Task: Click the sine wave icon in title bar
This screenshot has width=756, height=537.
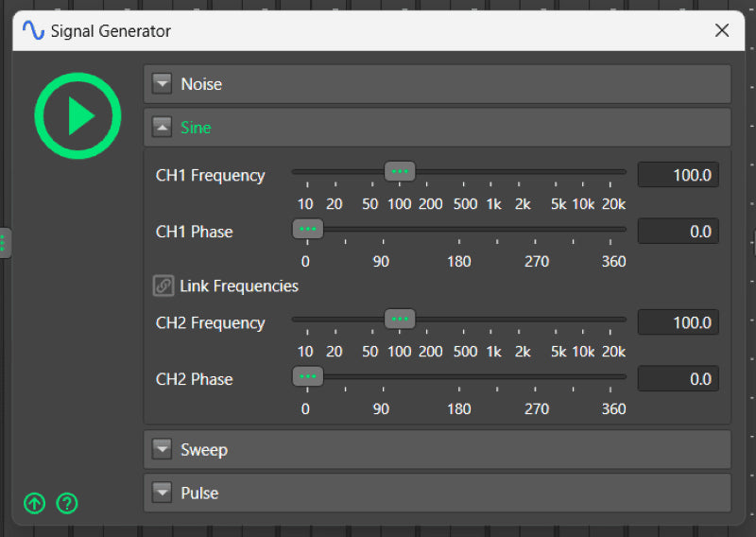Action: (33, 31)
